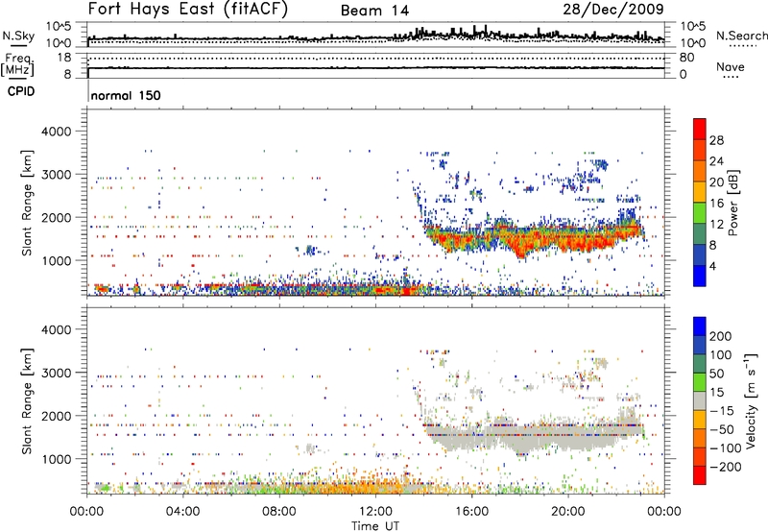Click the date '28/Dec/2009'
Image resolution: width=768 pixels, height=532 pixels.
[x=613, y=10]
